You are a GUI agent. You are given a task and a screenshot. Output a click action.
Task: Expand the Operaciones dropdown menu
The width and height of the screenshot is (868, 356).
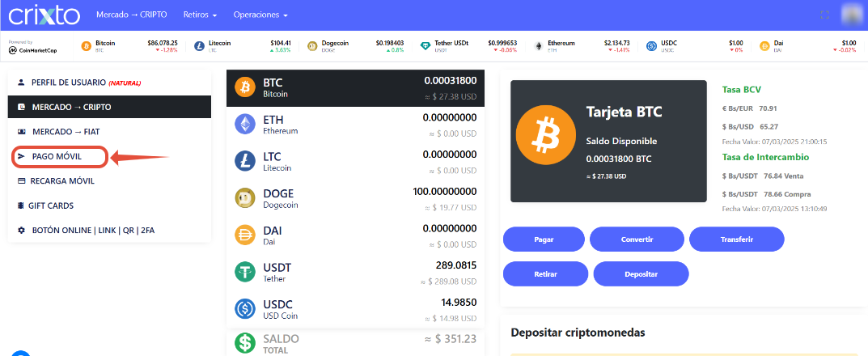tap(260, 15)
